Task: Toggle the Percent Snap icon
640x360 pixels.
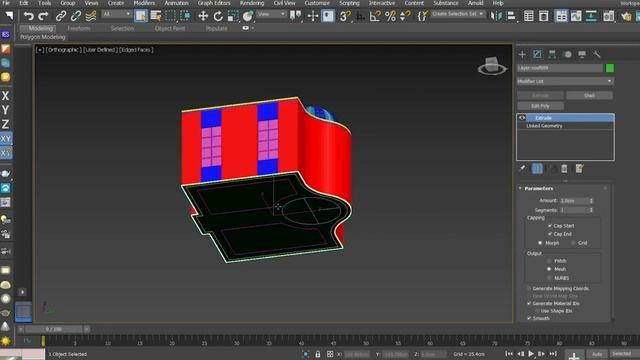Action: (390, 16)
